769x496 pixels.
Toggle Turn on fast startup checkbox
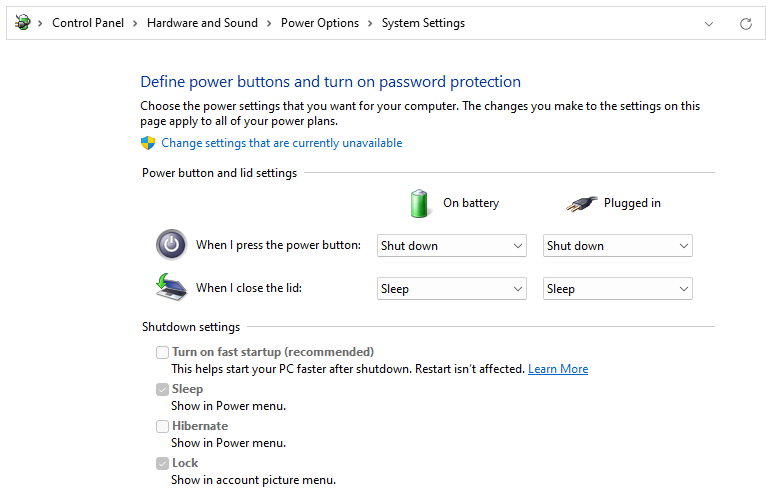(x=162, y=352)
